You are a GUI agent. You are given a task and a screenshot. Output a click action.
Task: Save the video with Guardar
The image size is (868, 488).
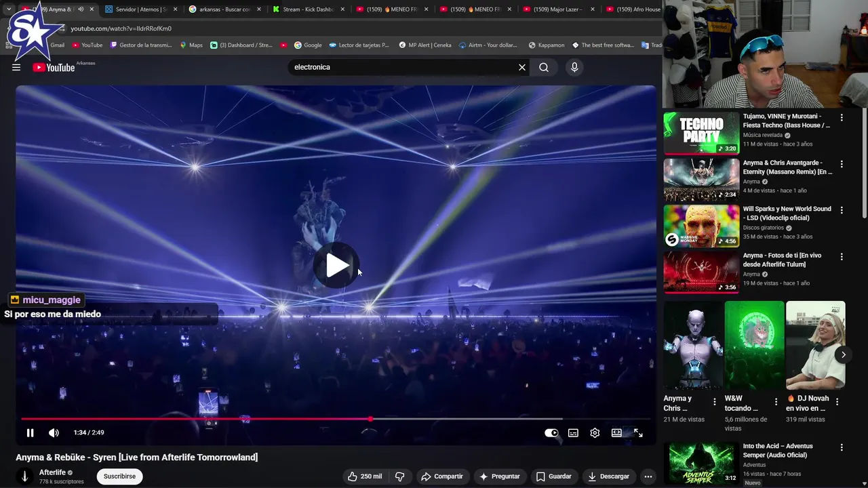553,476
